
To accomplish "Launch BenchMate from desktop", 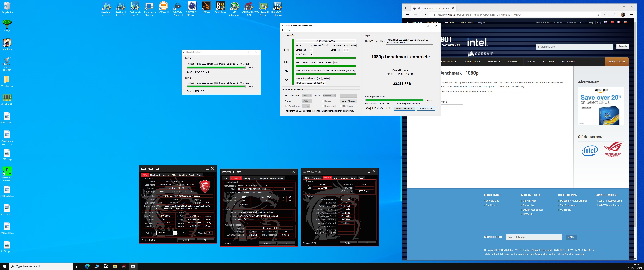I will coord(221,7).
